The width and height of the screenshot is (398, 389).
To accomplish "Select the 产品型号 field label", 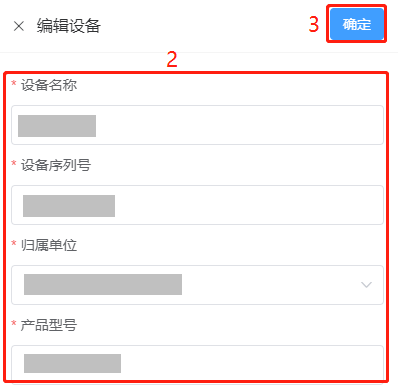I will 49,325.
